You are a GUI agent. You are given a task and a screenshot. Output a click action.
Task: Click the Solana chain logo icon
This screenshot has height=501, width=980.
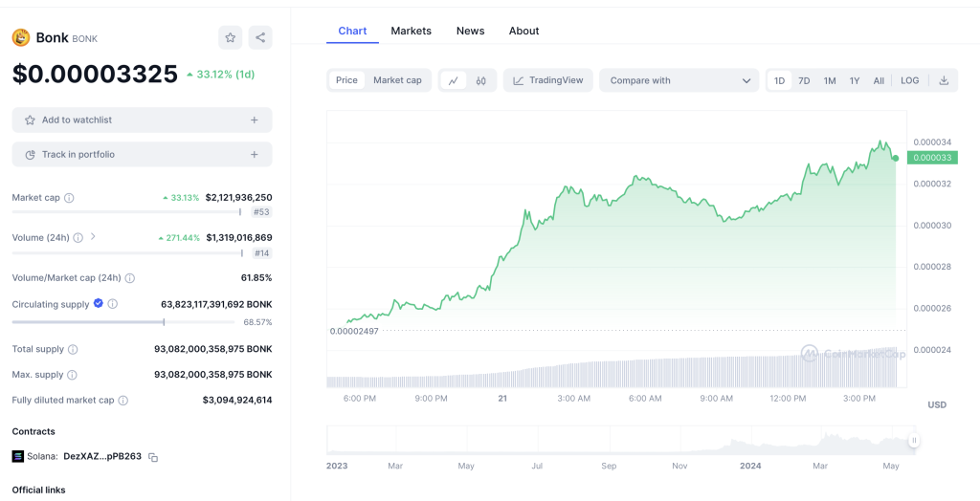click(x=18, y=457)
